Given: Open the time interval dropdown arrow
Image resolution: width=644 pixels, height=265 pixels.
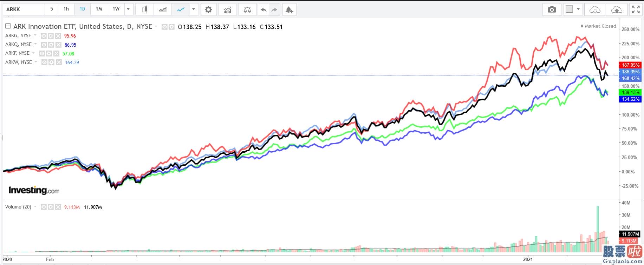Looking at the screenshot, I should point(129,9).
